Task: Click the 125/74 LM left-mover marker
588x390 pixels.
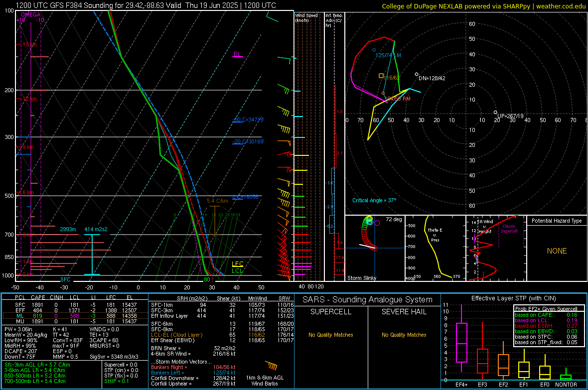Action: (374, 50)
